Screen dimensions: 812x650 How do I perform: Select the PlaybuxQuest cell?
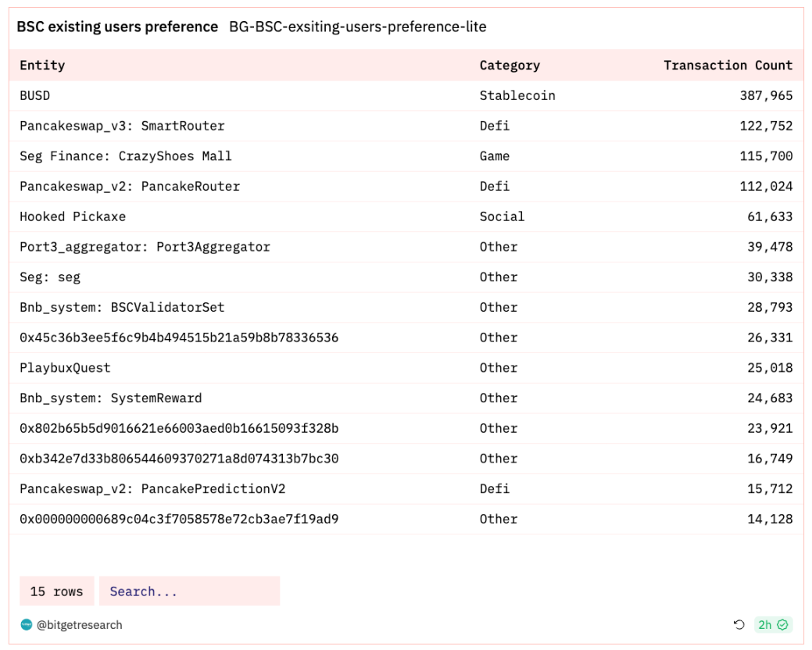tap(65, 368)
